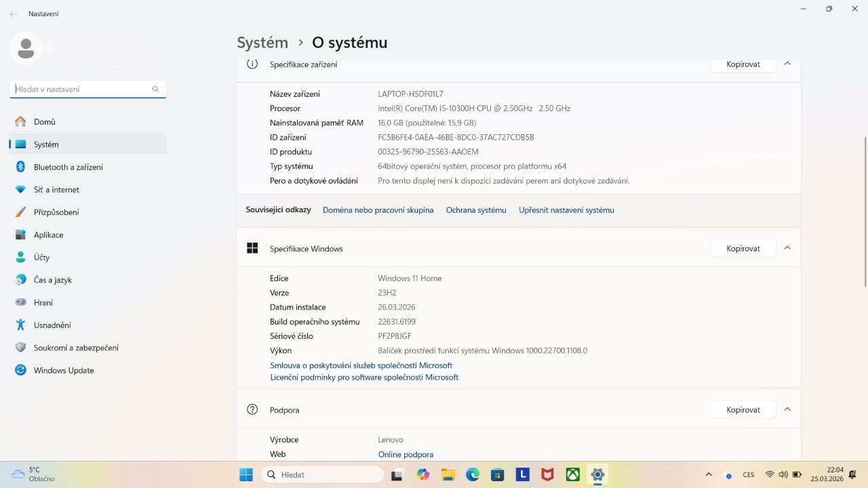Click the user profile avatar
The width and height of the screenshot is (868, 488).
click(26, 48)
